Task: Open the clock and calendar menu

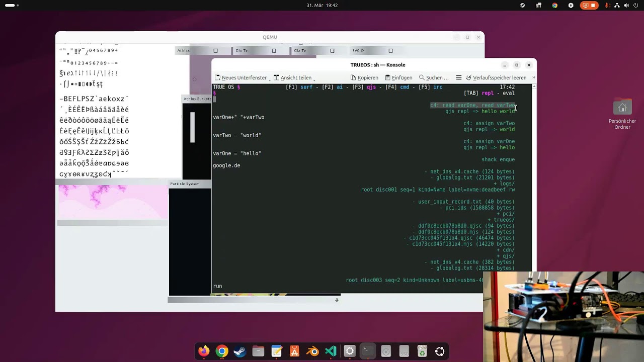Action: point(322,6)
